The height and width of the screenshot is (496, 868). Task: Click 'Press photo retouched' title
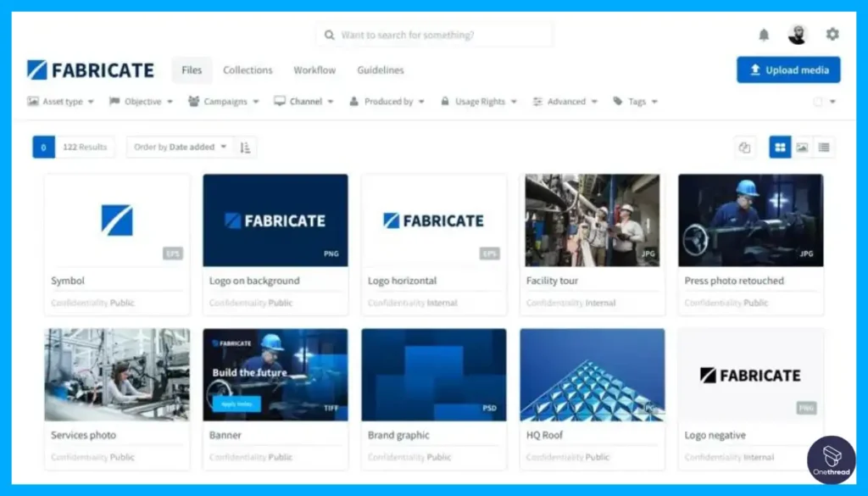coord(734,281)
